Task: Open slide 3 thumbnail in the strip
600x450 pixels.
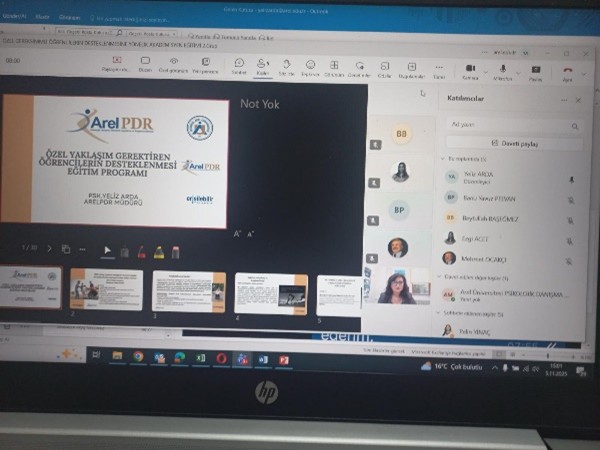Action: click(x=189, y=292)
